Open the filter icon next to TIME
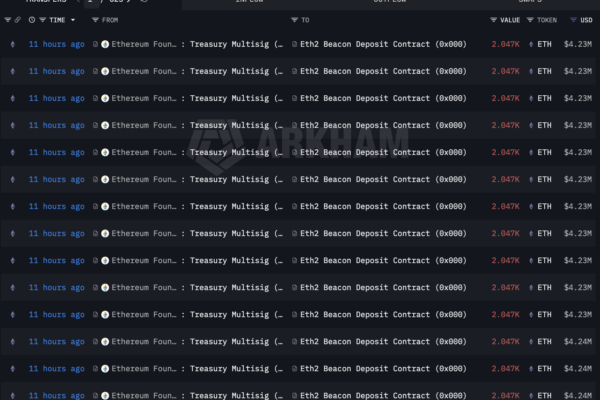Image resolution: width=600 pixels, height=400 pixels. coord(43,19)
